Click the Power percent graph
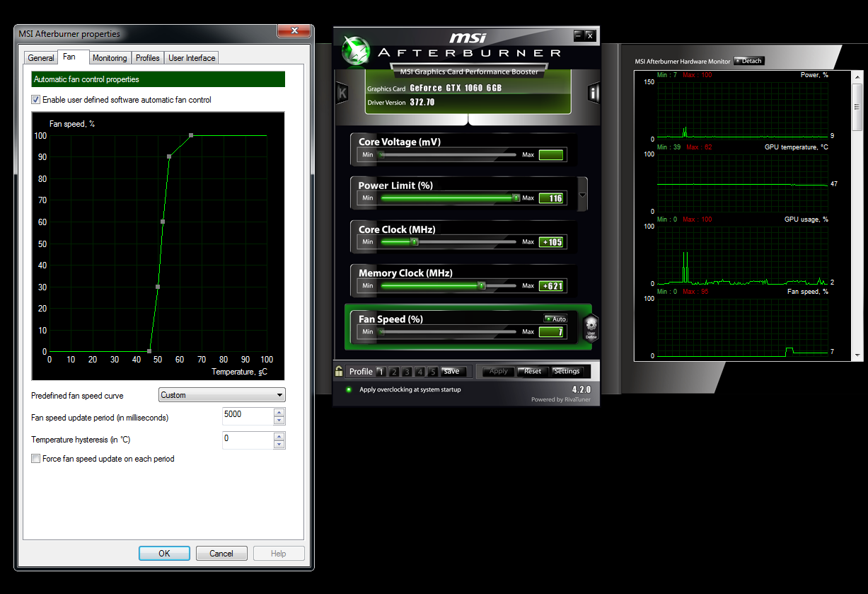This screenshot has height=594, width=868. 742,110
